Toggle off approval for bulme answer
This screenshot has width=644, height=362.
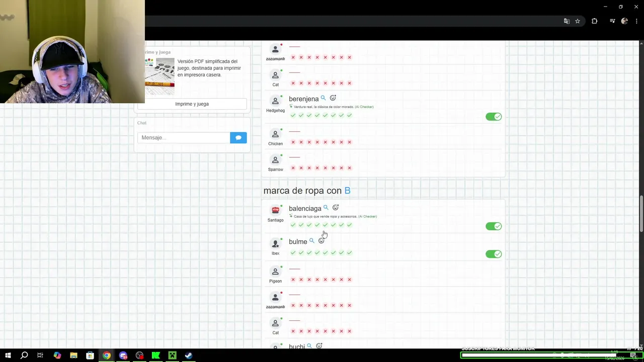tap(494, 254)
